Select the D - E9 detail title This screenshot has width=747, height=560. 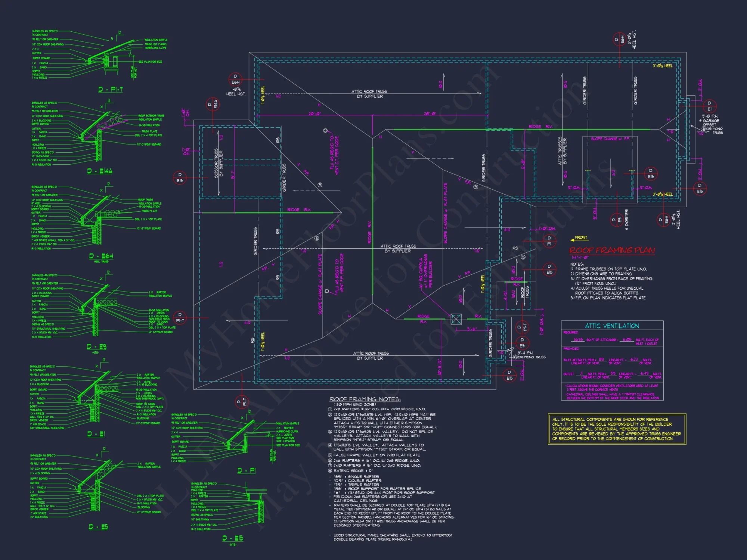coord(96,347)
